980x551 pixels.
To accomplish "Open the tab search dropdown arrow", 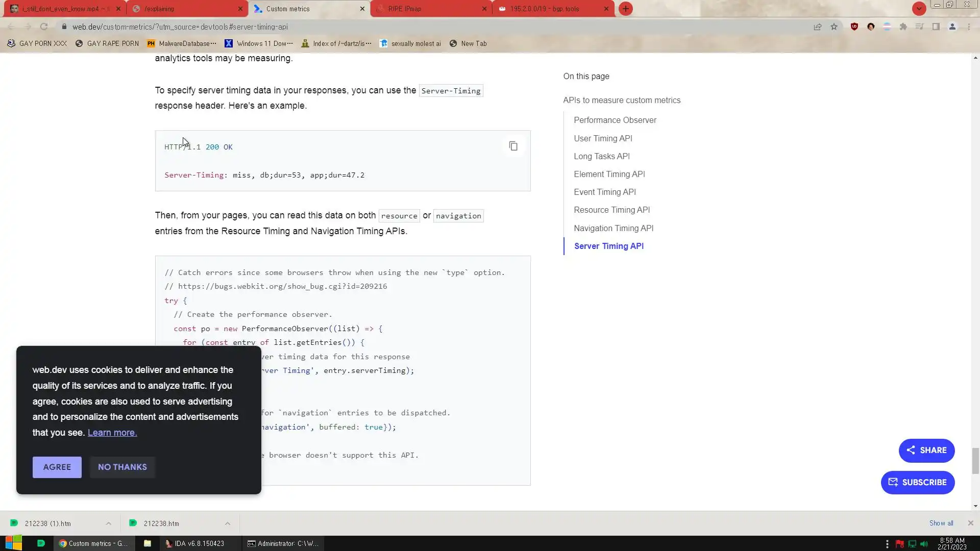I will (x=919, y=9).
